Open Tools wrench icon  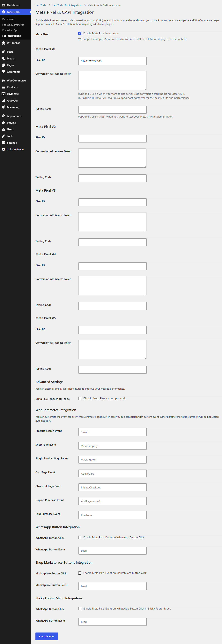click(4, 136)
